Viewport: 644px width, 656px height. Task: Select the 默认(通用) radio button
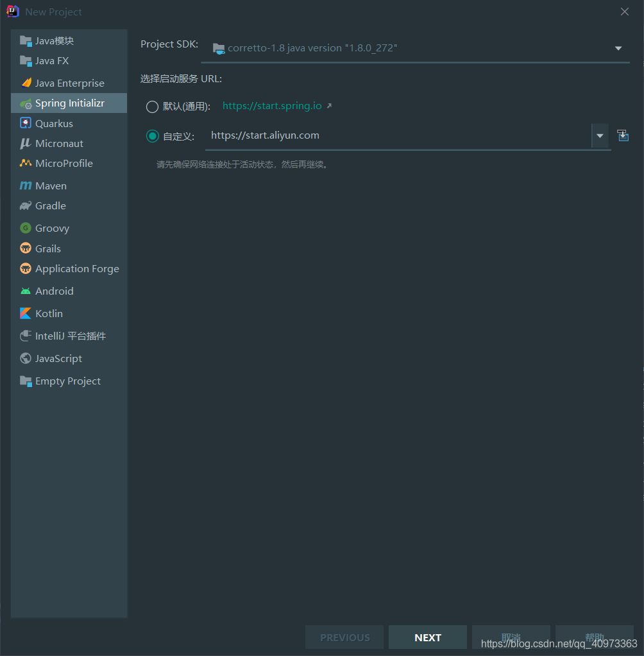[x=152, y=107]
